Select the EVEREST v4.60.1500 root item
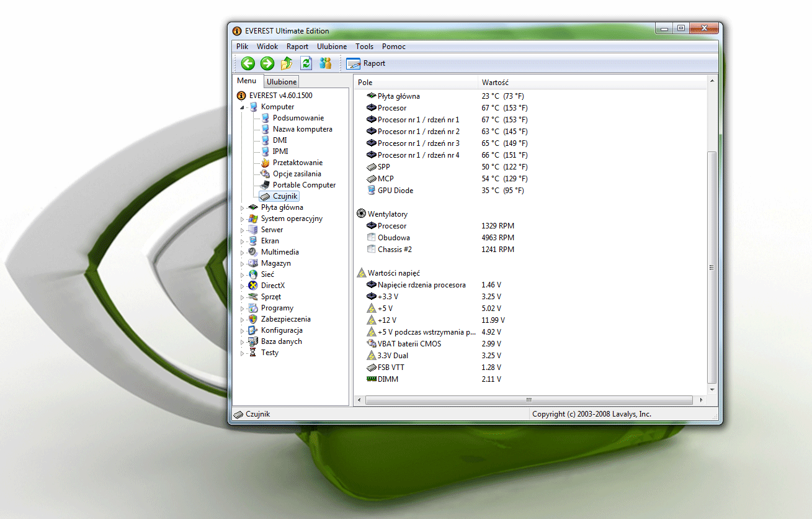This screenshot has height=519, width=812. coord(280,96)
